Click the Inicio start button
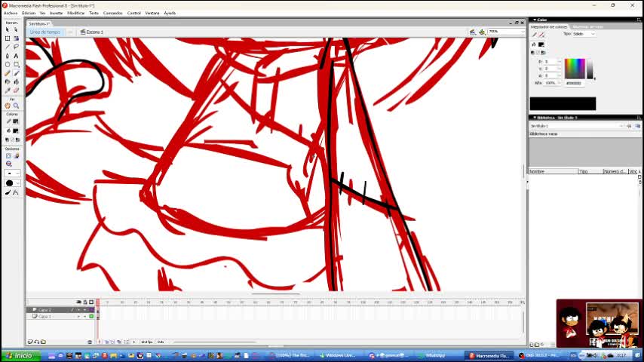The height and width of the screenshot is (362, 644). [18, 355]
